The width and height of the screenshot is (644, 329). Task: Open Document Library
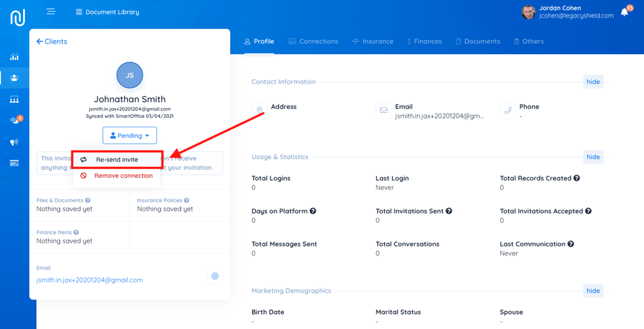[107, 12]
